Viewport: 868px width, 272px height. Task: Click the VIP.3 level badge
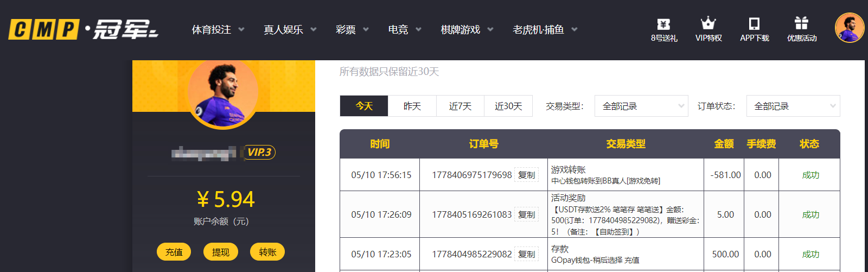[259, 153]
